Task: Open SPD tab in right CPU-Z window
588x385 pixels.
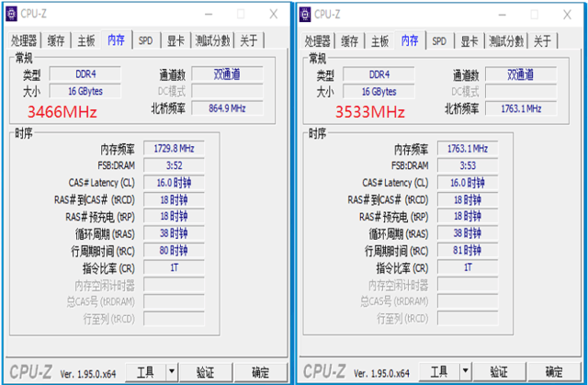Action: [439, 40]
